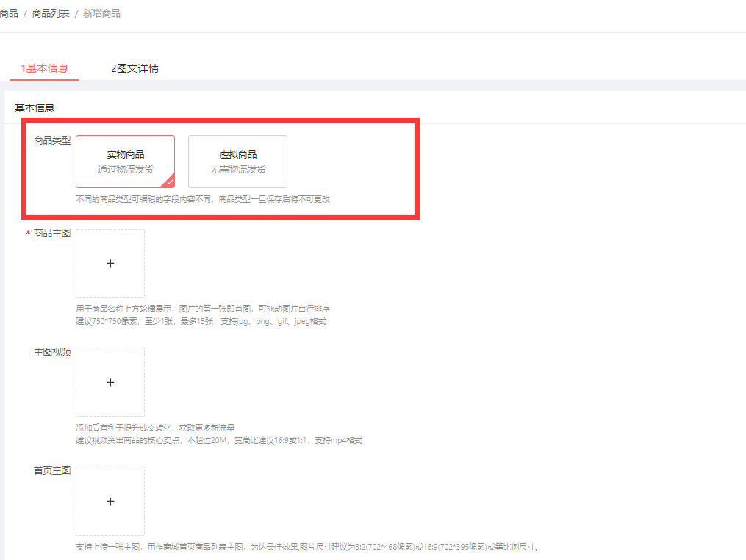Click the selected checkmark corner on 实物商品
This screenshot has width=746, height=560.
point(169,182)
